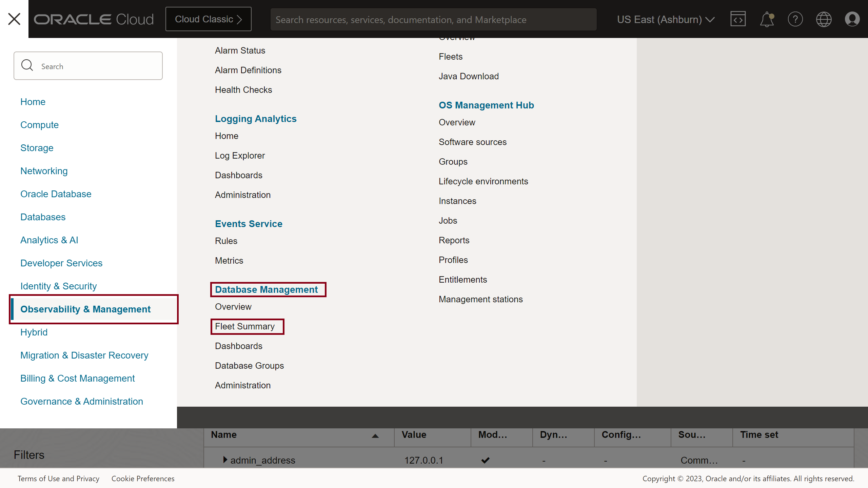Open the Log Explorer link
This screenshot has height=488, width=868.
click(240, 155)
